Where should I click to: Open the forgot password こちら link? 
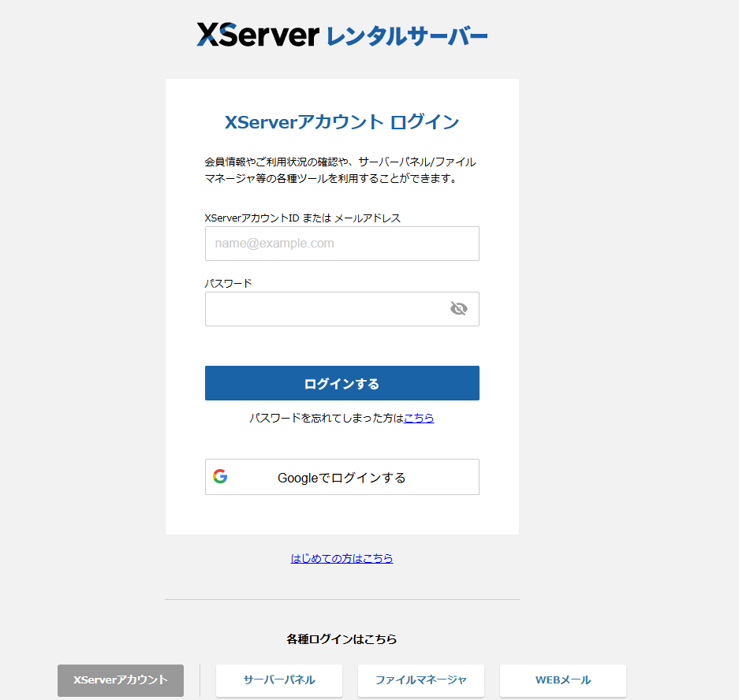tap(419, 418)
